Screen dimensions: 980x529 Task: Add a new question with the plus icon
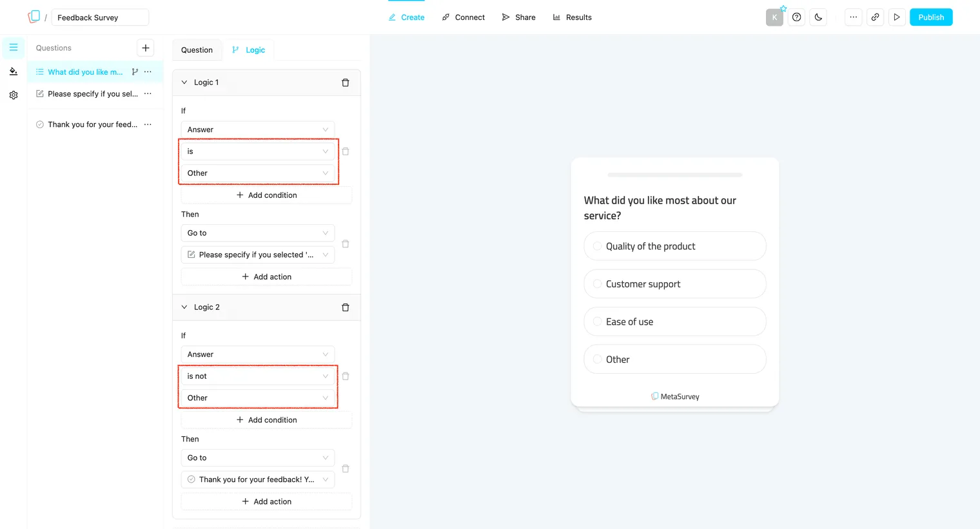[x=146, y=48]
